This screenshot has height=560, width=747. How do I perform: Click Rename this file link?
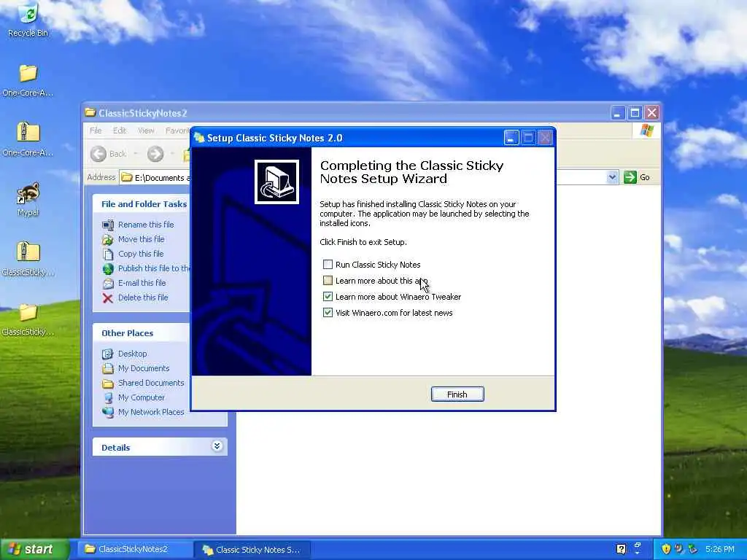click(146, 225)
